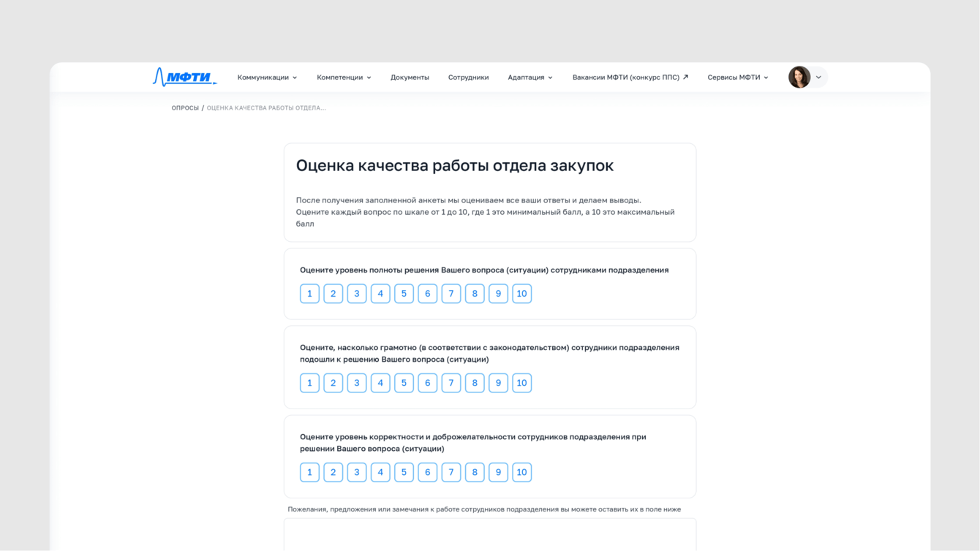
Task: Choose 9 for насколько грамотно question
Action: coord(498,383)
